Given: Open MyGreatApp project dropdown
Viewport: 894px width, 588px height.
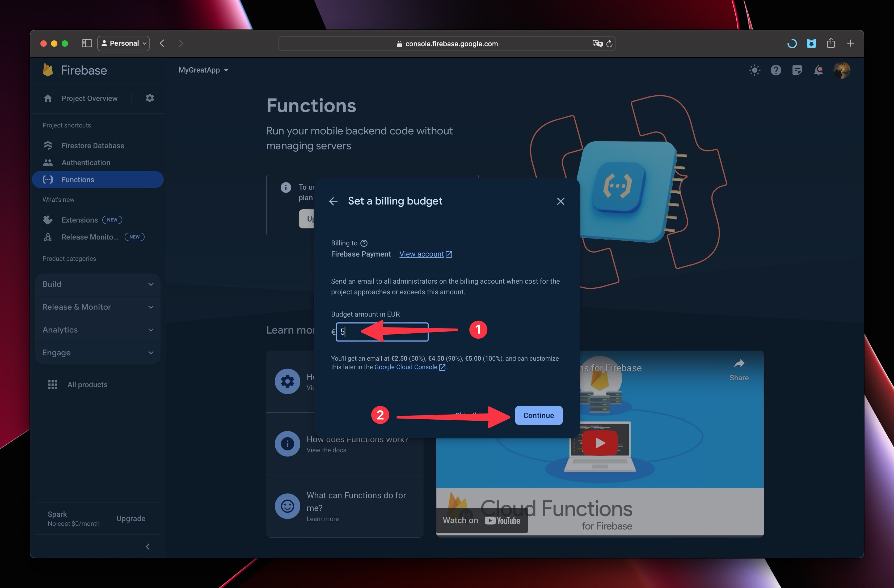Looking at the screenshot, I should [203, 70].
